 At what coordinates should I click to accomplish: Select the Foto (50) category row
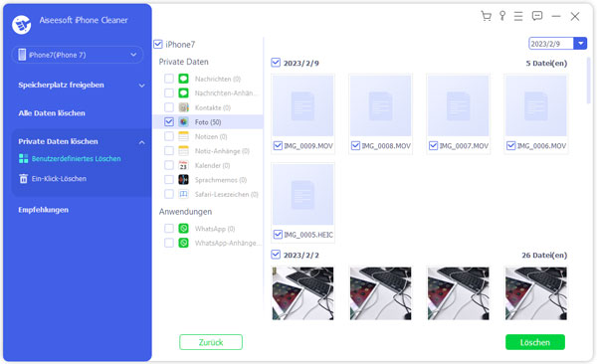pos(208,122)
